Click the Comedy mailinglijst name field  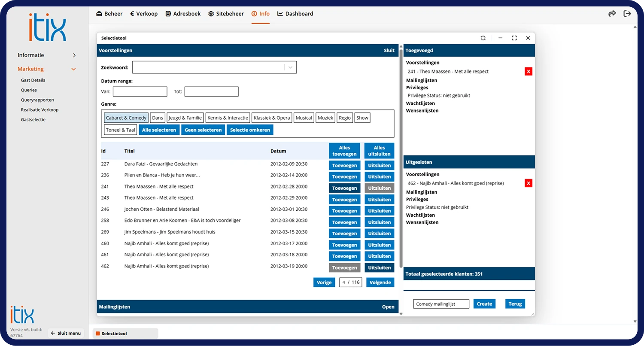(441, 304)
